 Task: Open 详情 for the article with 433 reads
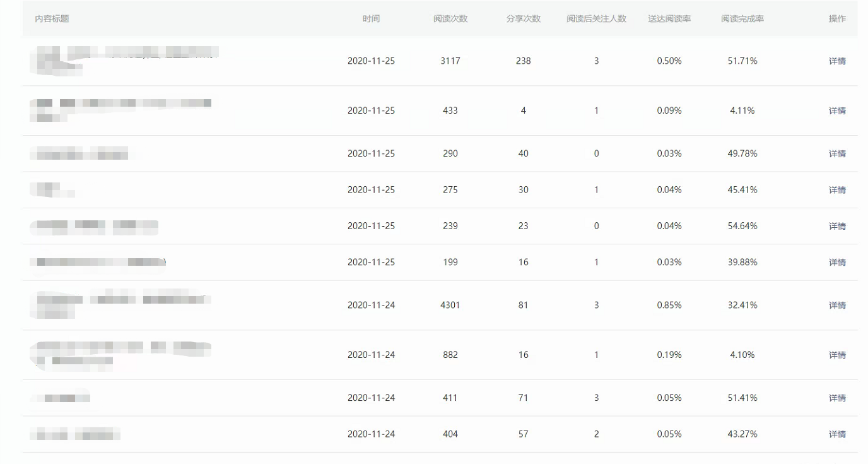click(x=836, y=110)
